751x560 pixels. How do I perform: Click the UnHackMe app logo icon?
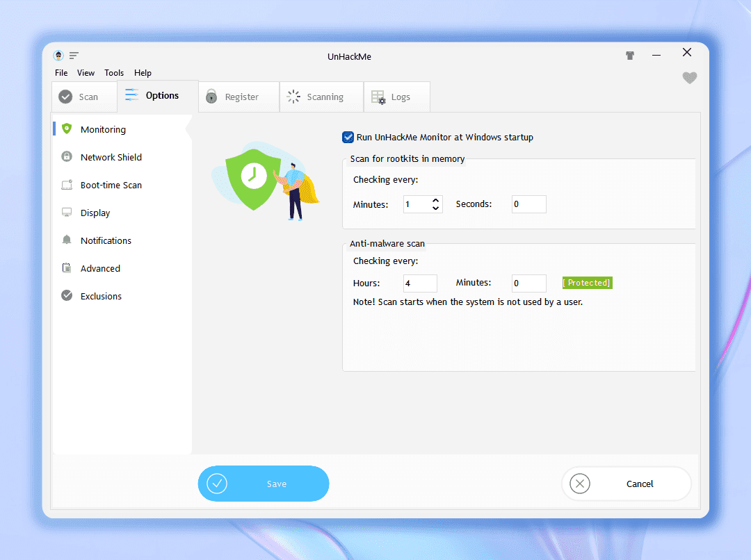tap(58, 56)
